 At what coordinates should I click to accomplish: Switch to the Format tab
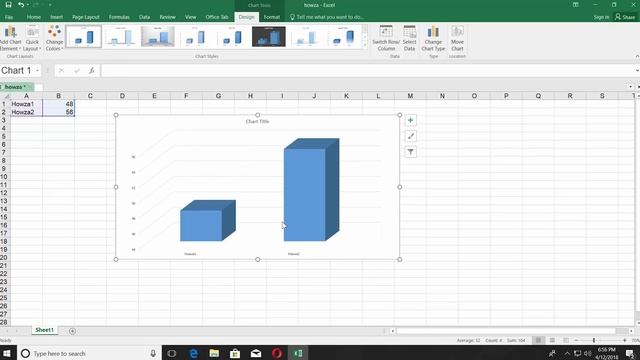pos(271,17)
